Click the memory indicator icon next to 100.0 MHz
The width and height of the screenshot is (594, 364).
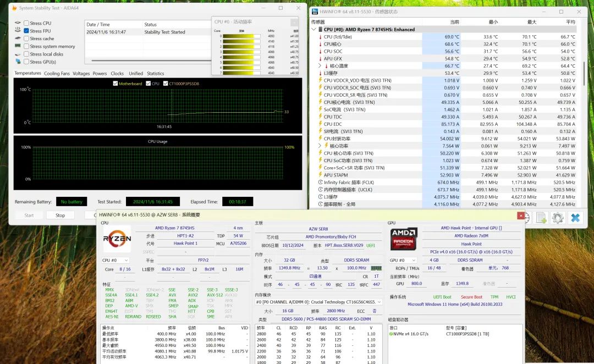pyautogui.click(x=376, y=268)
